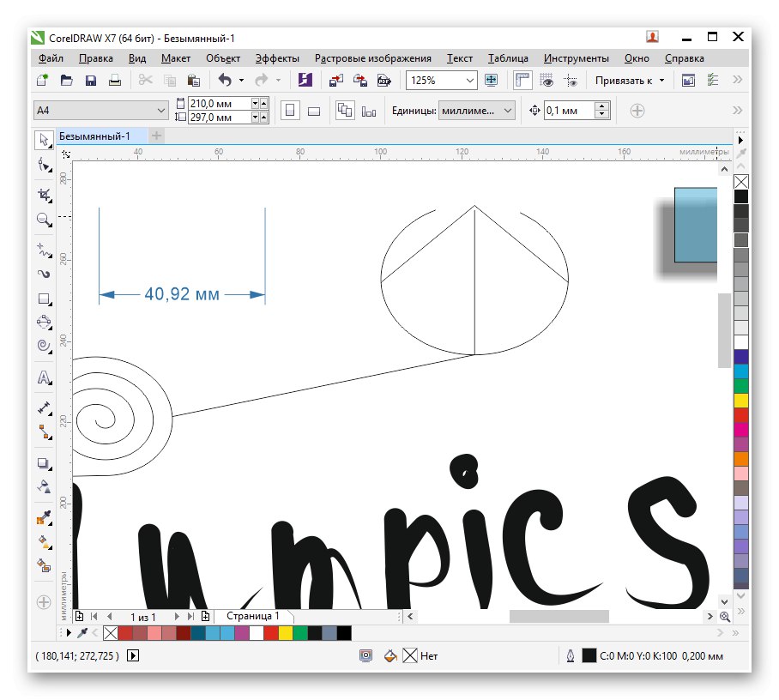Select the Smart Fill tool

click(44, 565)
